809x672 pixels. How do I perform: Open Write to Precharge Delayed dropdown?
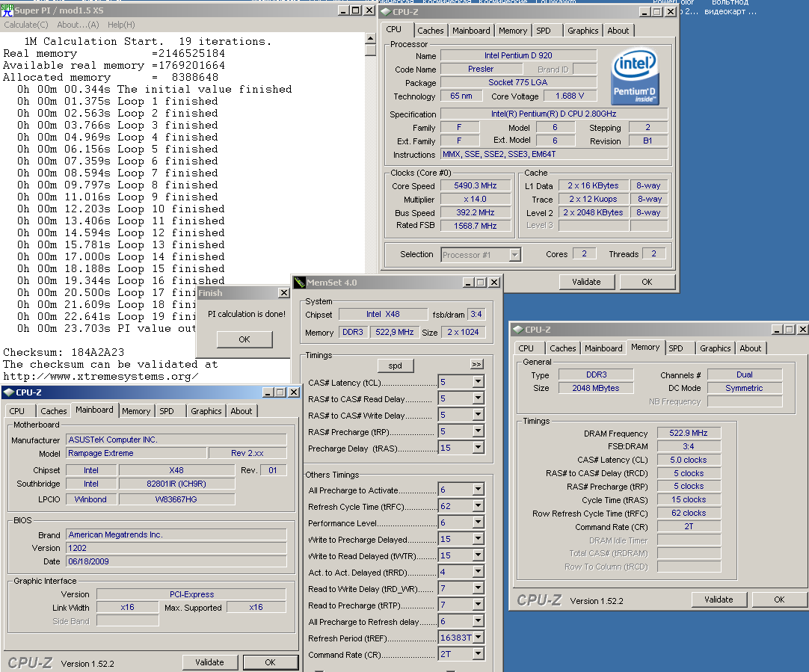click(479, 539)
